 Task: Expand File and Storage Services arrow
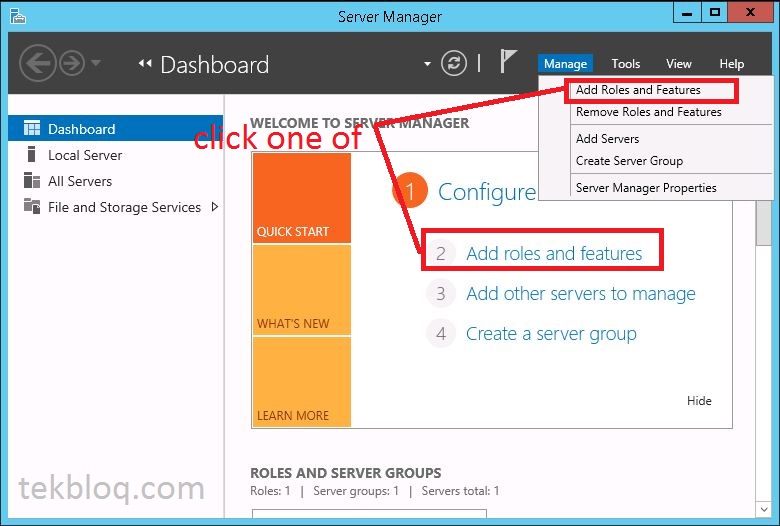click(x=215, y=207)
